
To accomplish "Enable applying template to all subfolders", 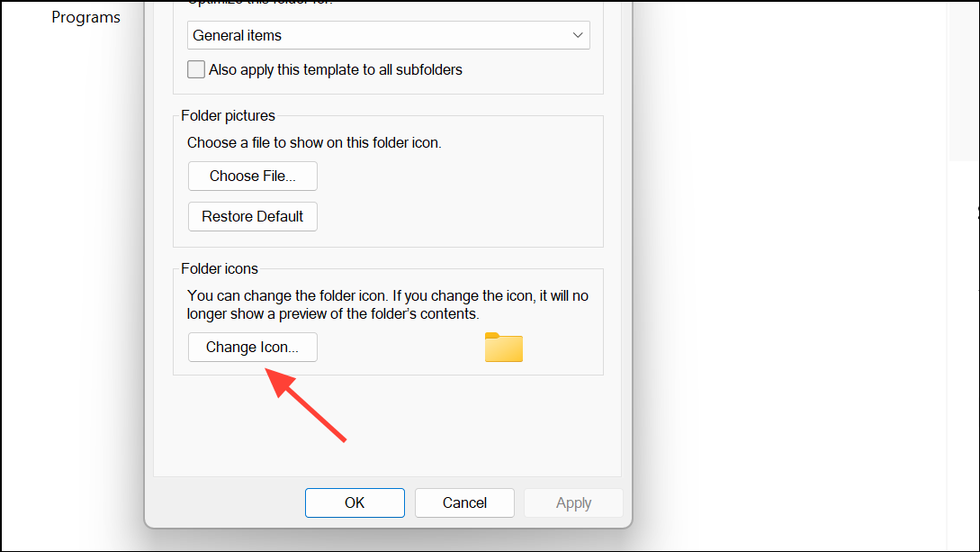I will pos(196,68).
